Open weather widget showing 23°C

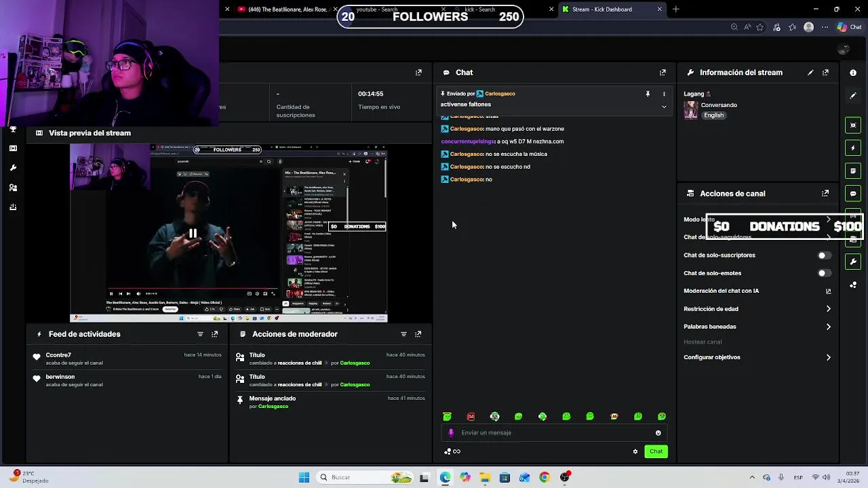point(28,477)
